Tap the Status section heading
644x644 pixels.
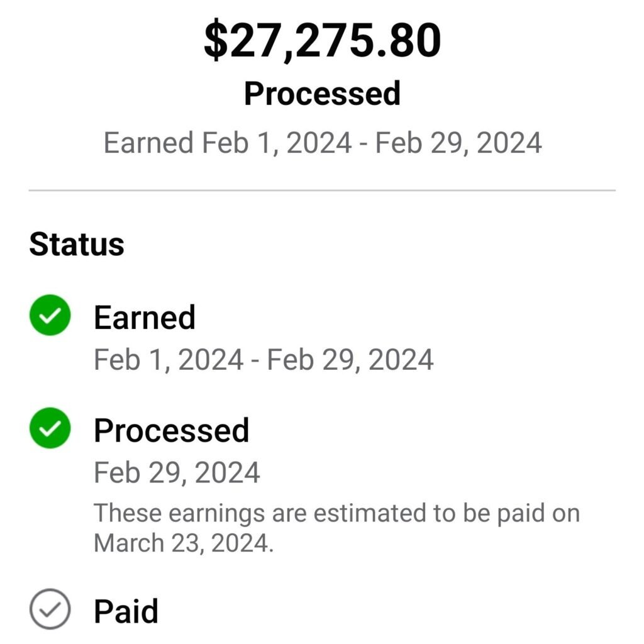(77, 243)
